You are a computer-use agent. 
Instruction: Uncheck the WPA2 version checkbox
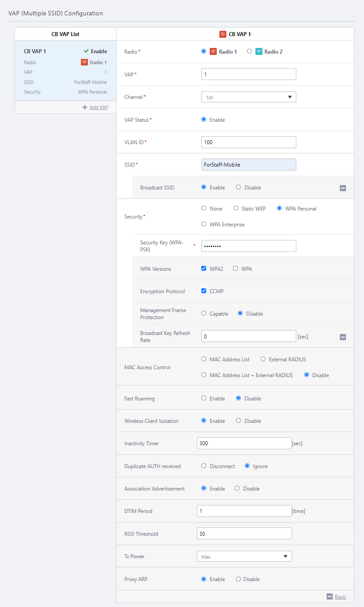[204, 269]
